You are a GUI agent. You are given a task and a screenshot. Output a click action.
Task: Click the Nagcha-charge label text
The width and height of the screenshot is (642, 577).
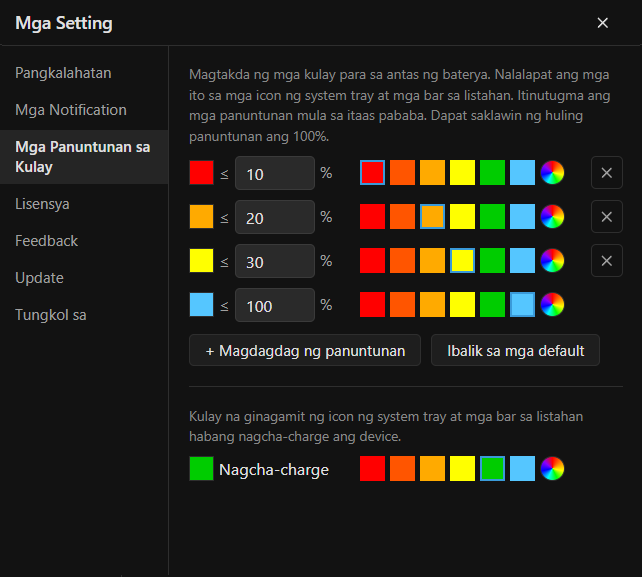[x=274, y=469]
